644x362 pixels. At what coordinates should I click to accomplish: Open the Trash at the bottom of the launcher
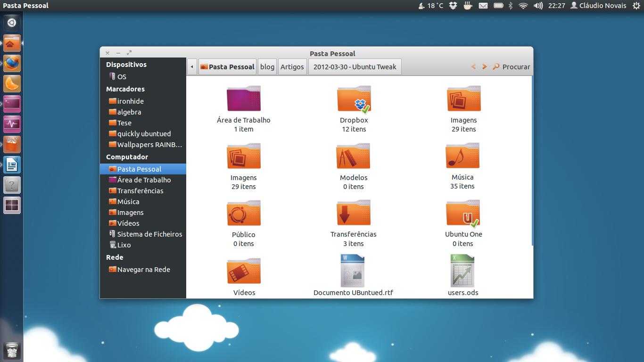click(11, 350)
